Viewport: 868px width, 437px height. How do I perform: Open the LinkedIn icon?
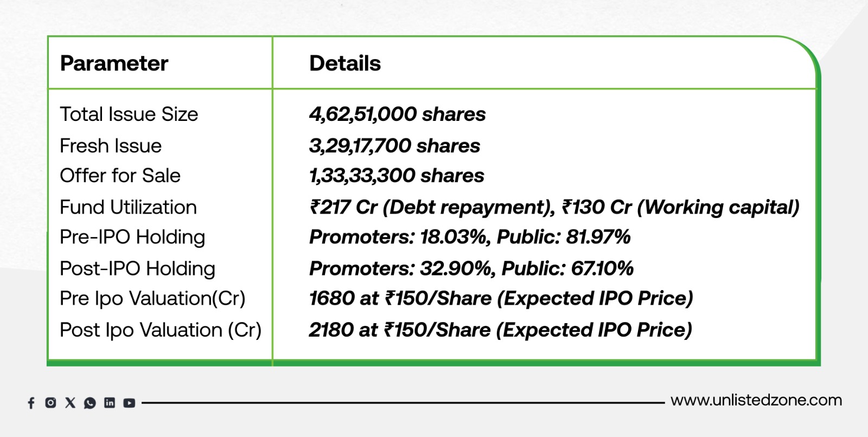coord(110,402)
